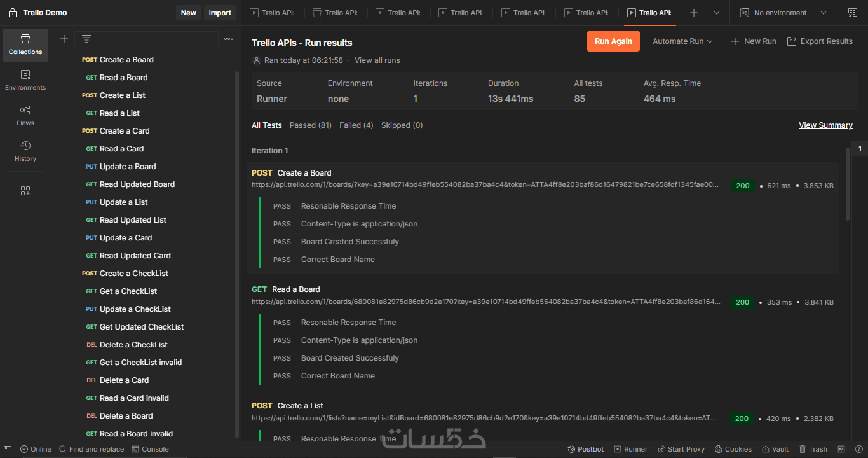Open the Flows sidebar section
This screenshot has height=458, width=868.
[25, 116]
